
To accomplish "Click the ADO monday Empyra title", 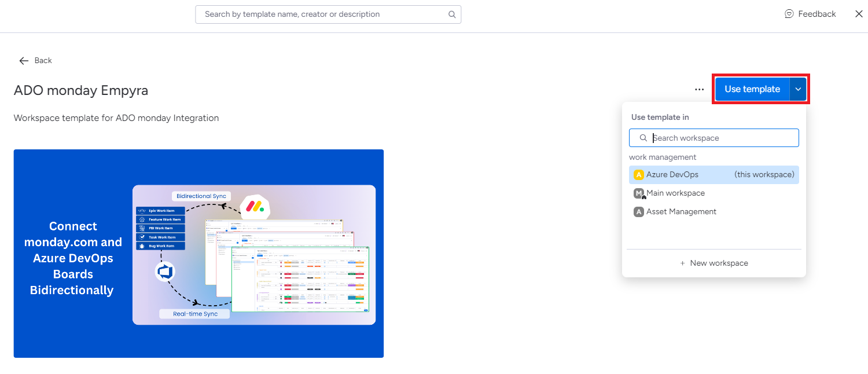I will coord(81,90).
